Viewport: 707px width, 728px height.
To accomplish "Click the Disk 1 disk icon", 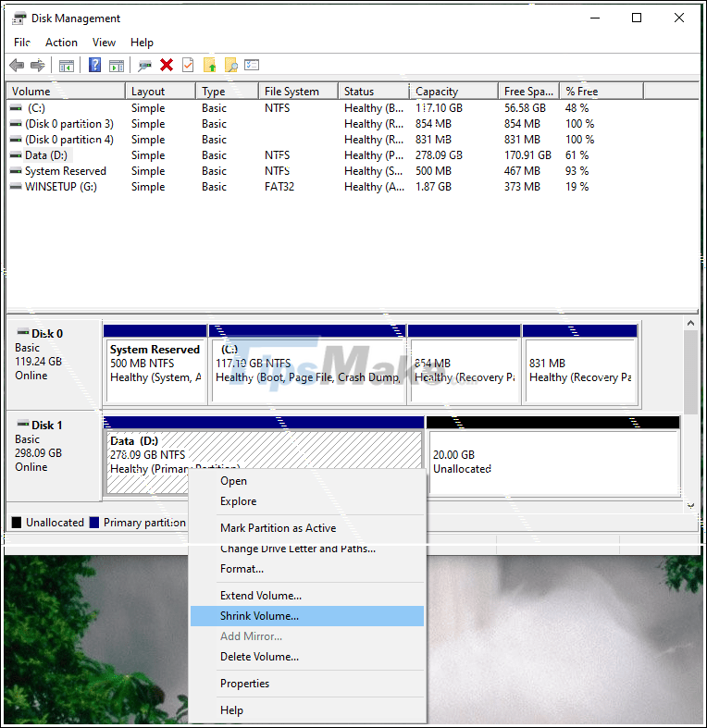I will click(x=23, y=424).
